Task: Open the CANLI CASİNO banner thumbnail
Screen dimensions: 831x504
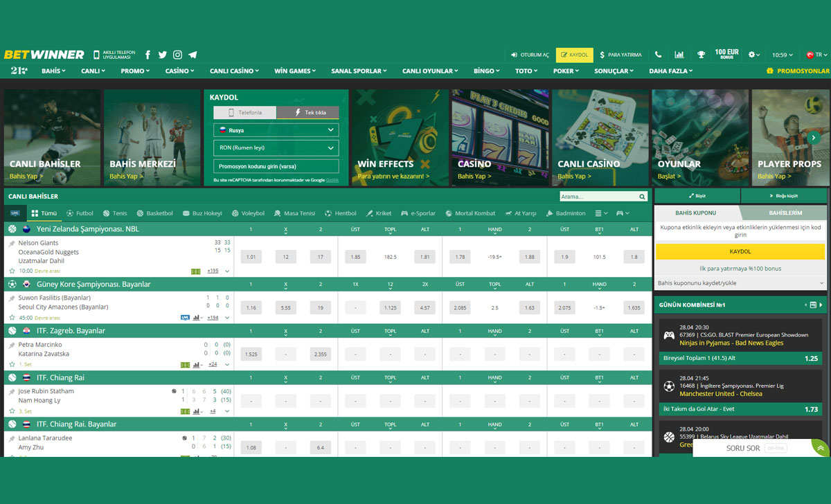Action: (x=600, y=137)
